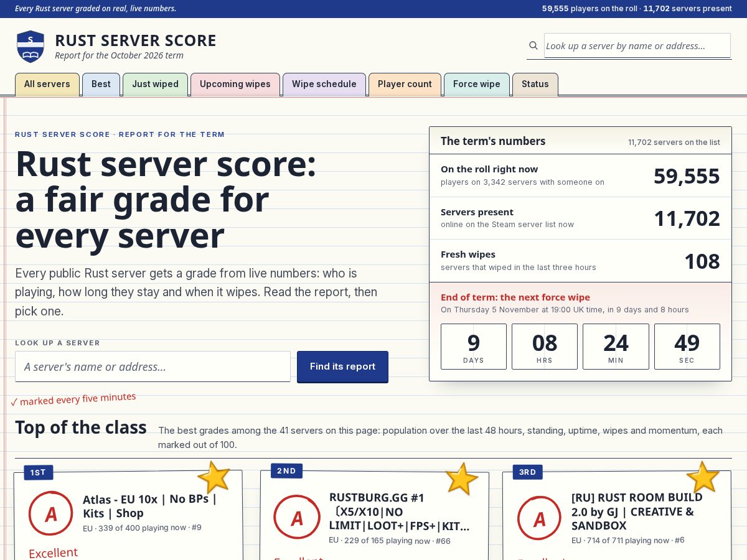Click 'marked every five minutes' note
This screenshot has height=560, width=747.
tap(73, 399)
